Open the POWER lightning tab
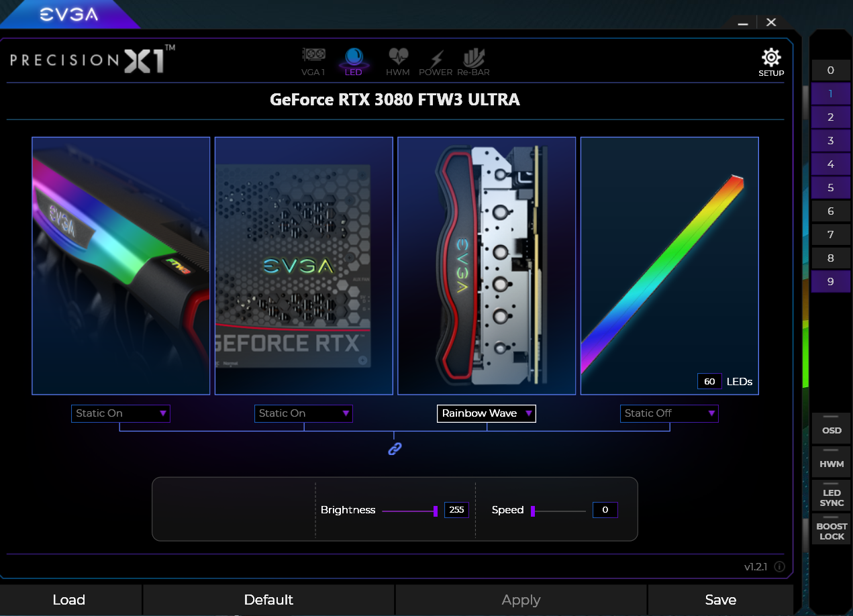 click(x=436, y=62)
